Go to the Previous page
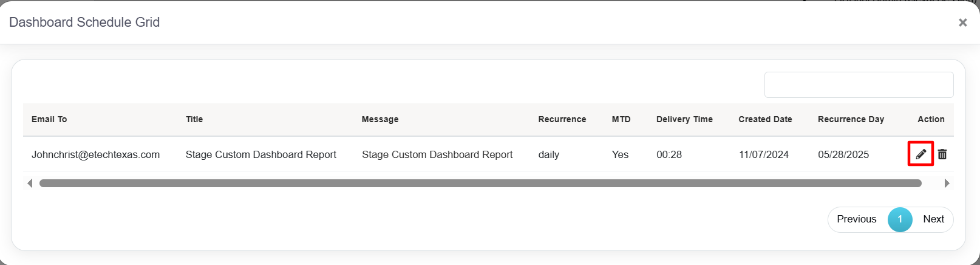The image size is (980, 265). tap(856, 219)
